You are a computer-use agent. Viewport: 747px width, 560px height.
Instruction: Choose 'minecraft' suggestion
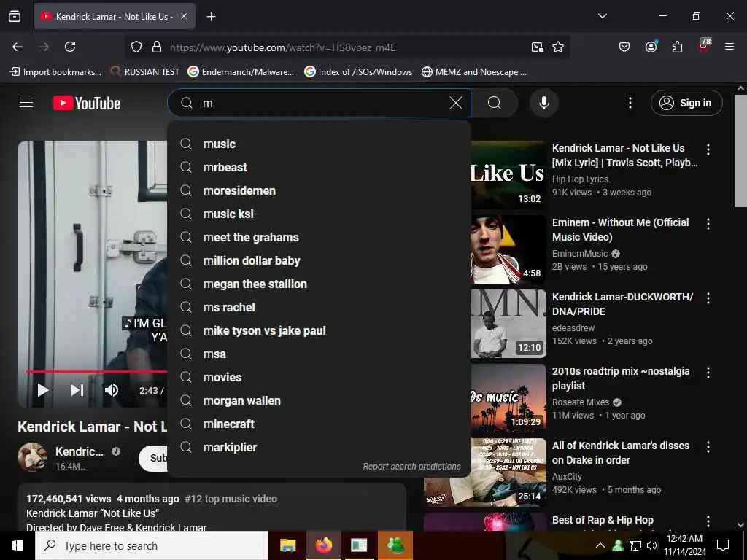320,424
